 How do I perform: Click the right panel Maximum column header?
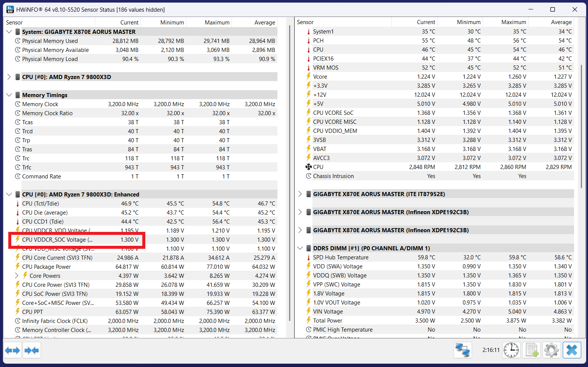click(x=506, y=22)
